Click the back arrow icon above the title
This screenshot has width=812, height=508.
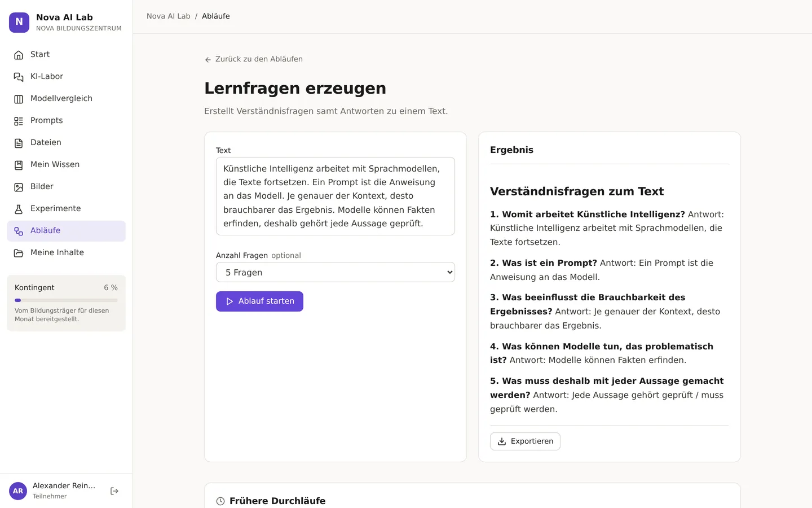point(208,59)
